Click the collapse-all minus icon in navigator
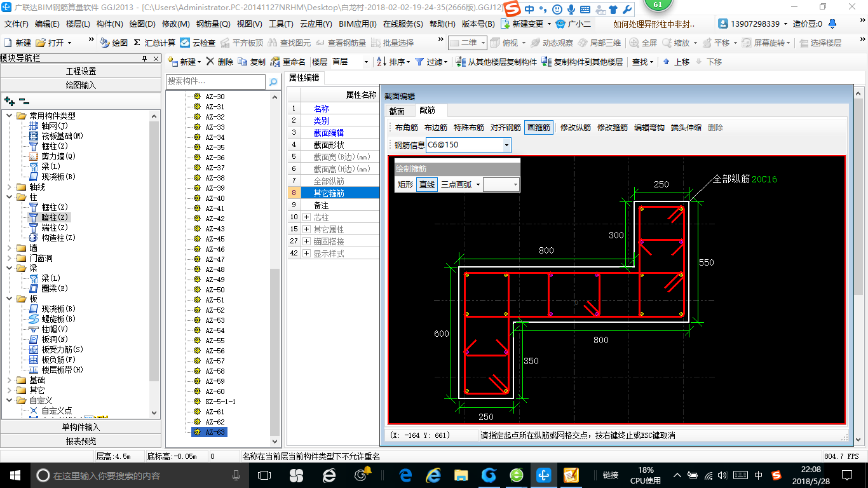Screen dimensions: 868x488 point(24,100)
